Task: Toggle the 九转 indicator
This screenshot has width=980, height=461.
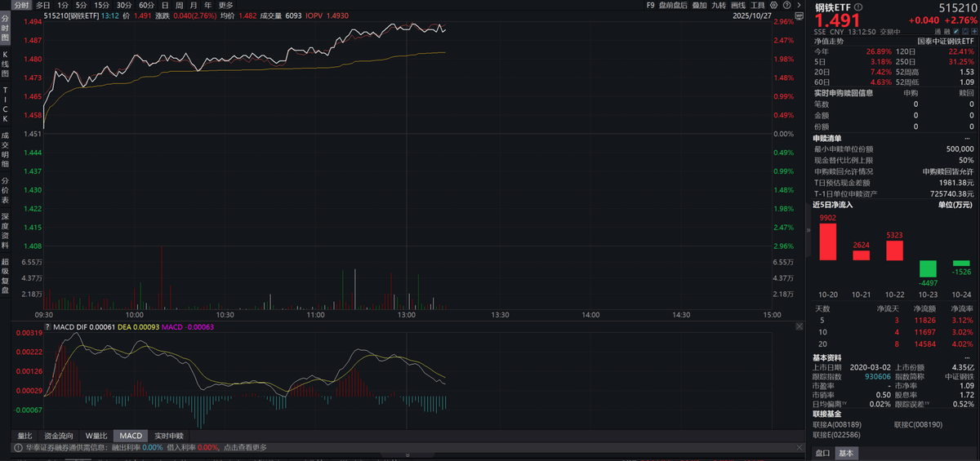Action: [719, 5]
